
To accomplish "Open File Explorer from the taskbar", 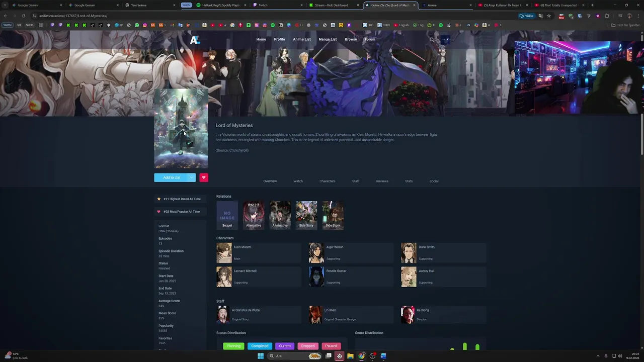I will tap(350, 356).
